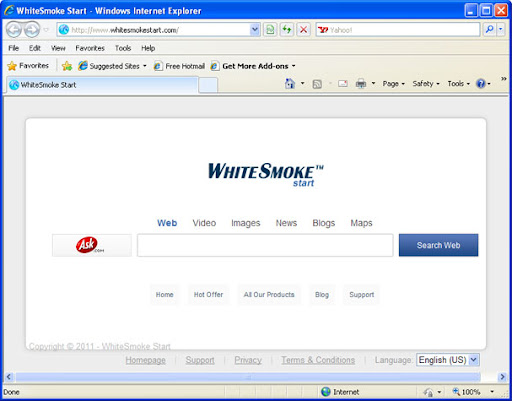Open the Favorites menu in menu bar

[90, 48]
